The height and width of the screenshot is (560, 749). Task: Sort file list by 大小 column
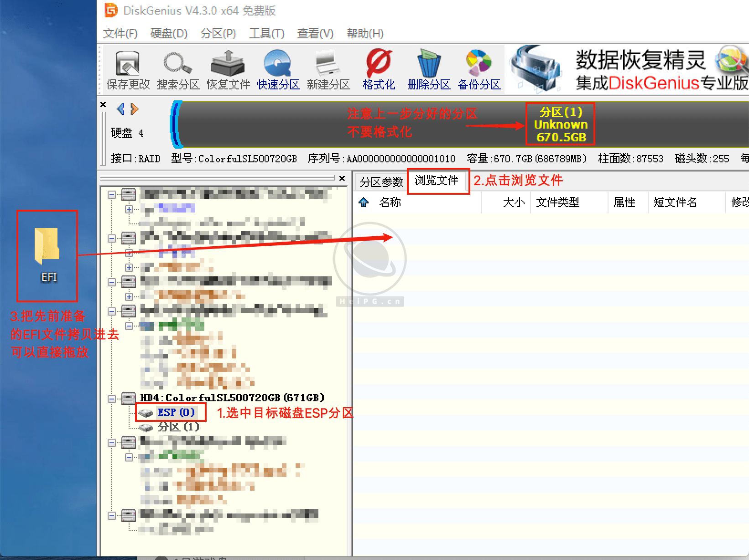click(x=513, y=202)
